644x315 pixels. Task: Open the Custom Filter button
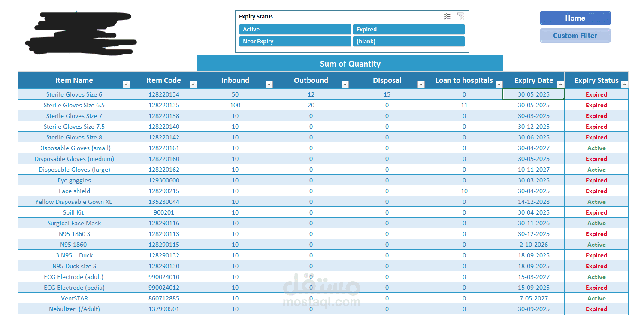click(575, 36)
